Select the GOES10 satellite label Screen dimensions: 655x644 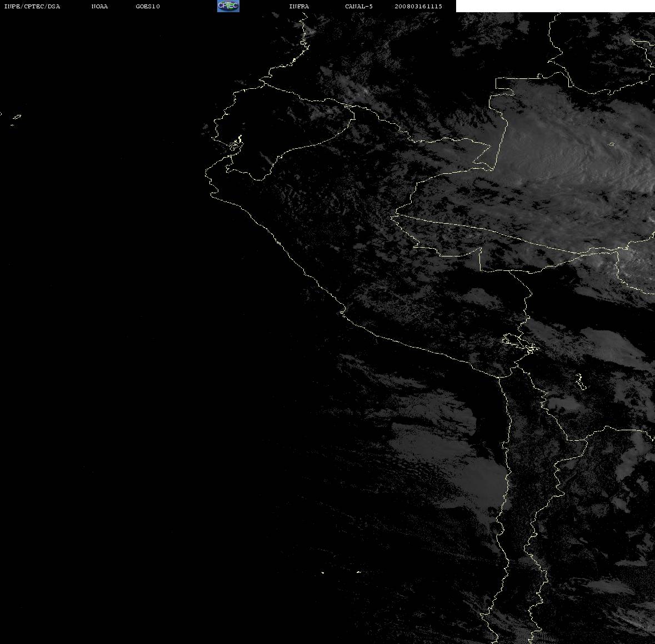(x=148, y=6)
